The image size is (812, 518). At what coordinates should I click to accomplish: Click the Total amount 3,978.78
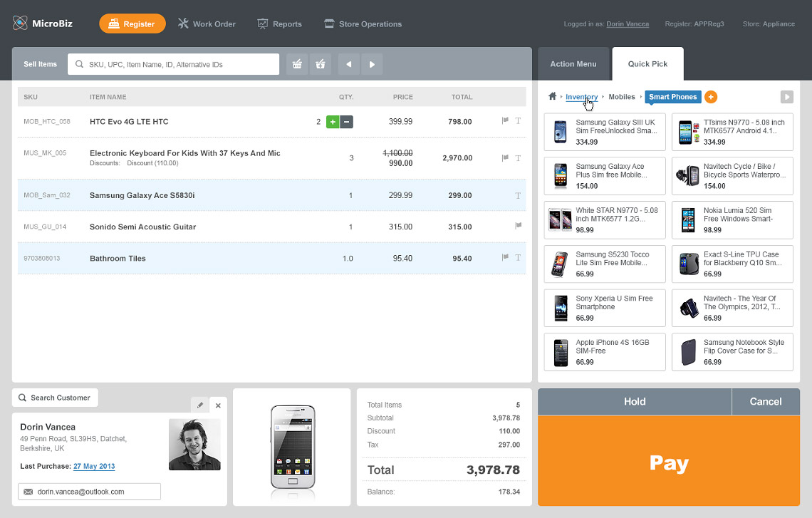click(493, 470)
